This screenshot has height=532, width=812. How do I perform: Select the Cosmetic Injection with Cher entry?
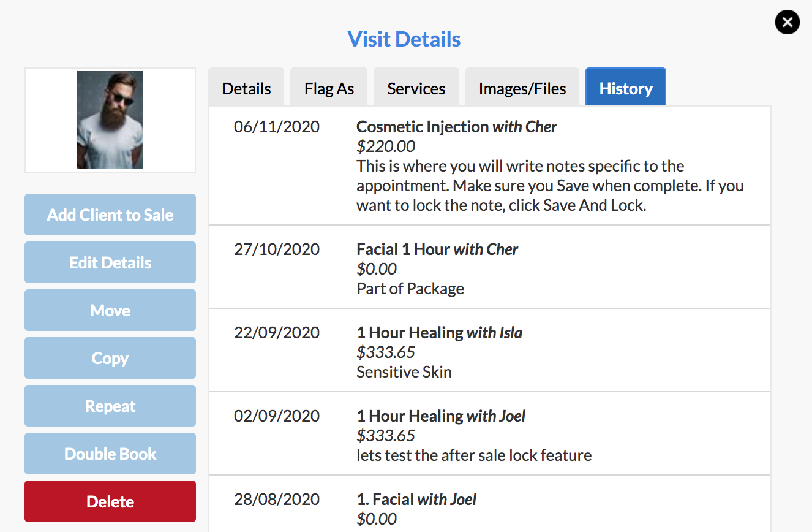coord(457,127)
